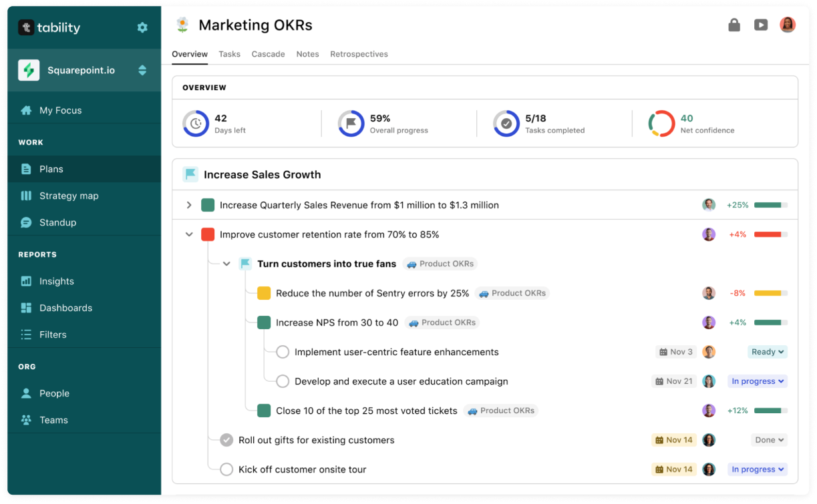
Task: Switch to the Tasks tab
Action: coord(229,54)
